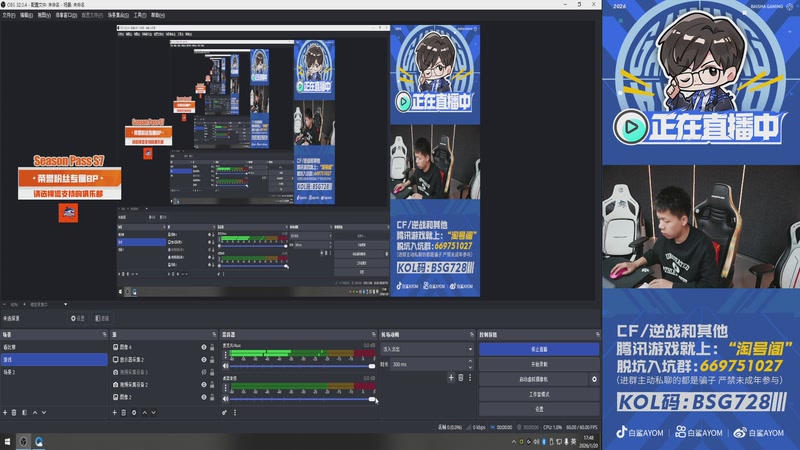The height and width of the screenshot is (450, 800).
Task: Open the Windows Start button
Action: (7, 441)
